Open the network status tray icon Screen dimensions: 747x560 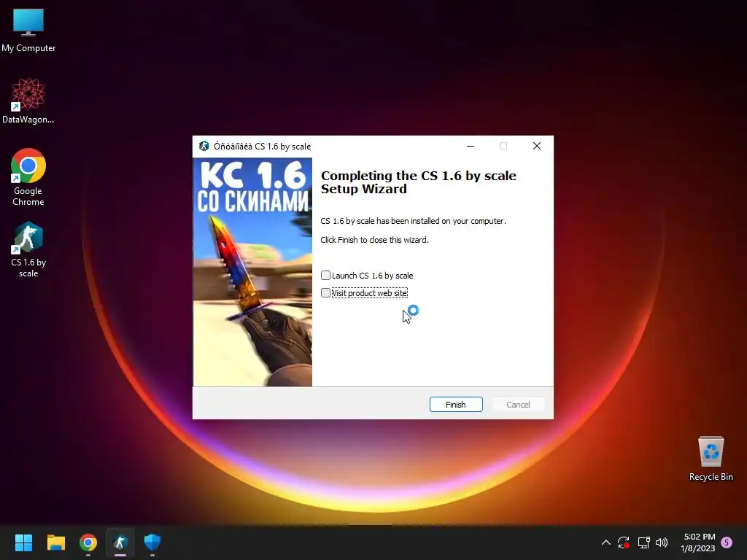[x=643, y=542]
